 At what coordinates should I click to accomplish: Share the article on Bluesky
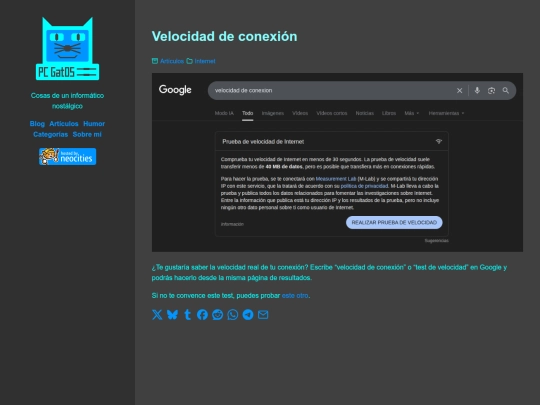[172, 314]
